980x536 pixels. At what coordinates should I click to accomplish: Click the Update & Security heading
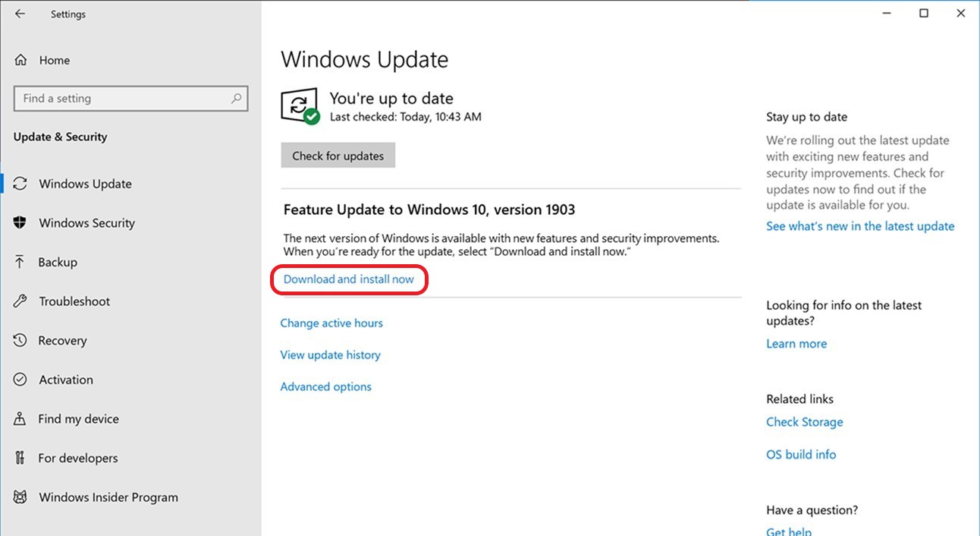click(61, 137)
